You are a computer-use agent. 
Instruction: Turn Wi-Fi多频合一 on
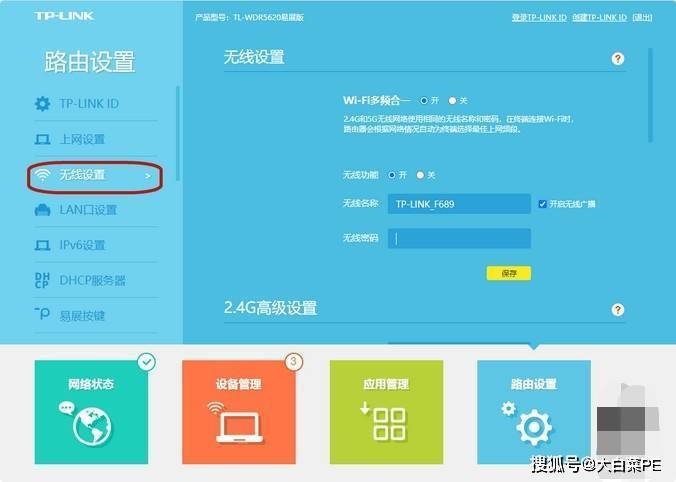(424, 100)
